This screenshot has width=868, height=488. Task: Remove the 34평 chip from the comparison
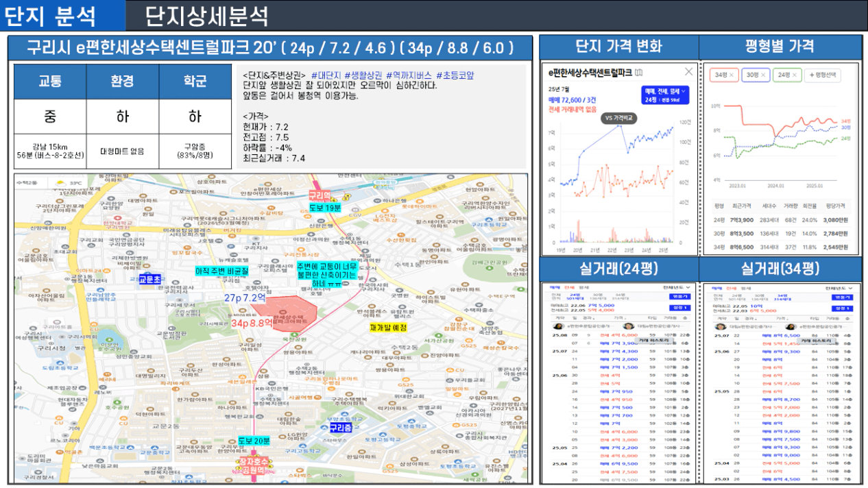click(732, 75)
